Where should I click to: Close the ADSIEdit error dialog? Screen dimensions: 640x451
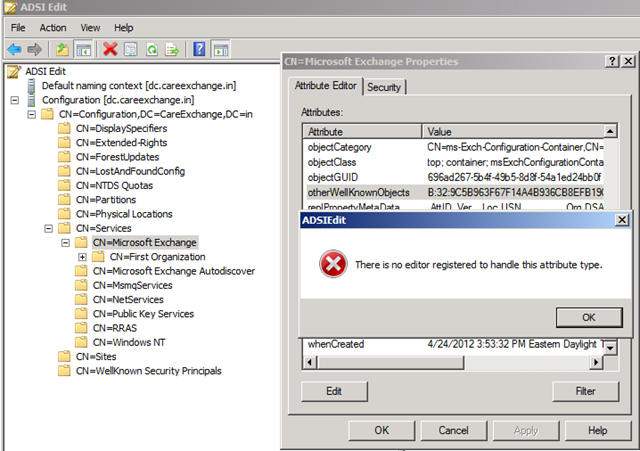[x=622, y=220]
